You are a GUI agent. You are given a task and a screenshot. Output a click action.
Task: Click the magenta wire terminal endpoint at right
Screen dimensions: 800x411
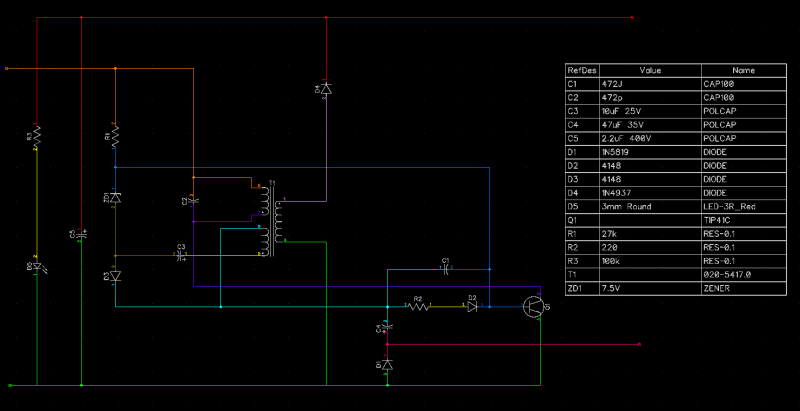640,345
